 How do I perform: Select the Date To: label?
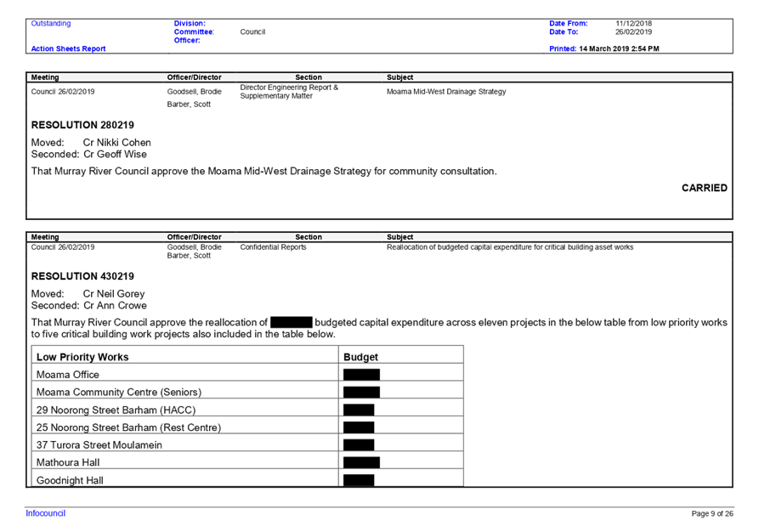click(564, 32)
